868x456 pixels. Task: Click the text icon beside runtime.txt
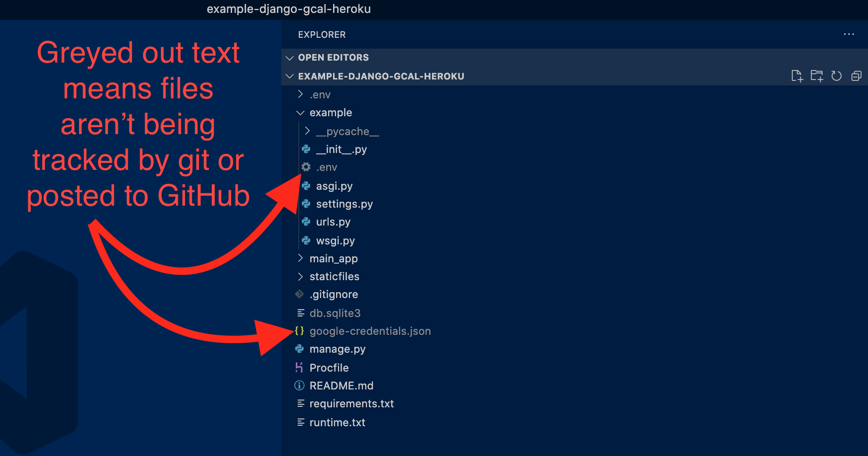[300, 422]
